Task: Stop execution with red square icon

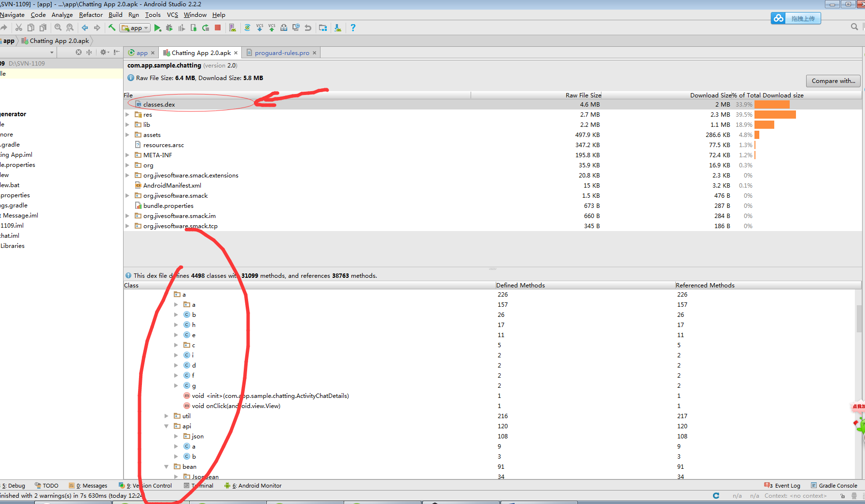Action: [x=218, y=27]
